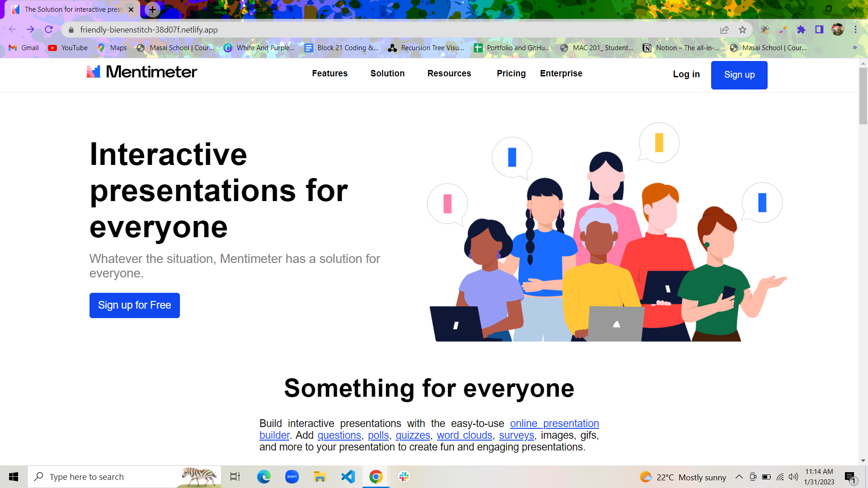The height and width of the screenshot is (488, 868).
Task: Click the gear-shaped extension icon in toolbar
Action: click(x=765, y=30)
